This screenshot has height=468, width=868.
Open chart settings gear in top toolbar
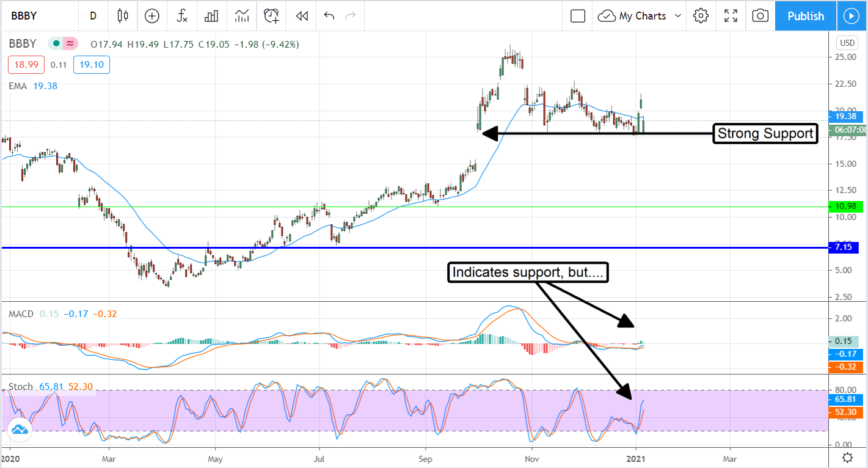[701, 16]
